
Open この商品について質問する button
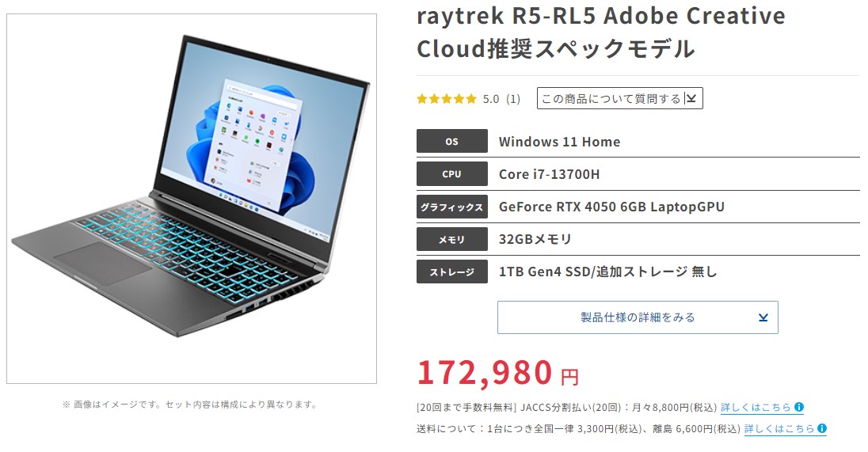tap(620, 98)
